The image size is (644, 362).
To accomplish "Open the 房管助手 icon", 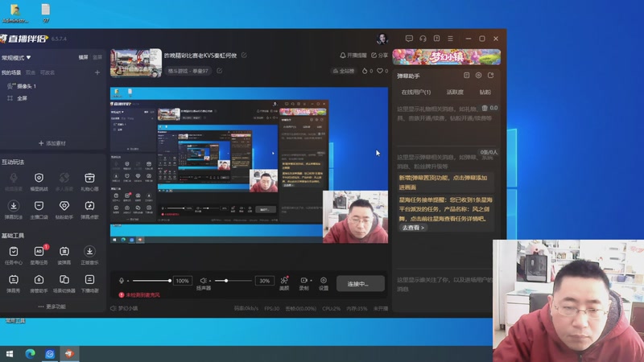I will [39, 279].
